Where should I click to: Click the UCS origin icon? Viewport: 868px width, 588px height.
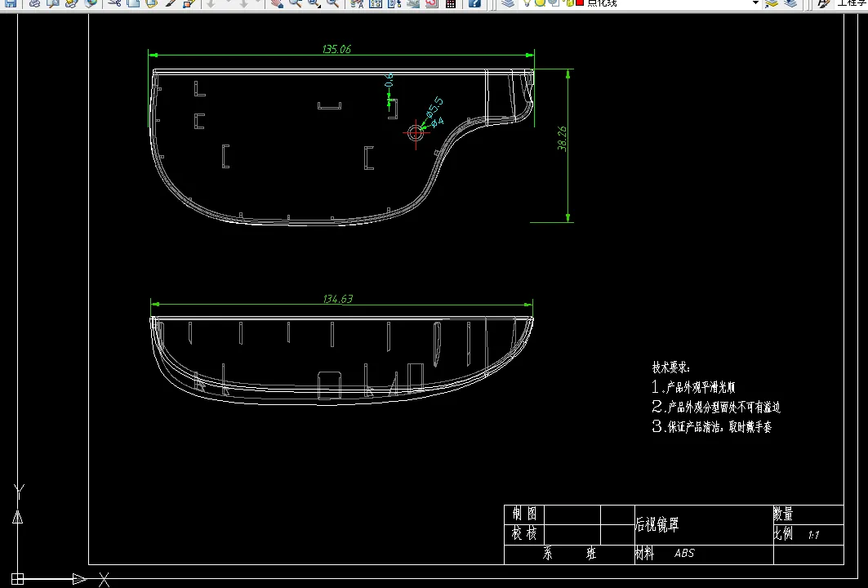click(18, 579)
